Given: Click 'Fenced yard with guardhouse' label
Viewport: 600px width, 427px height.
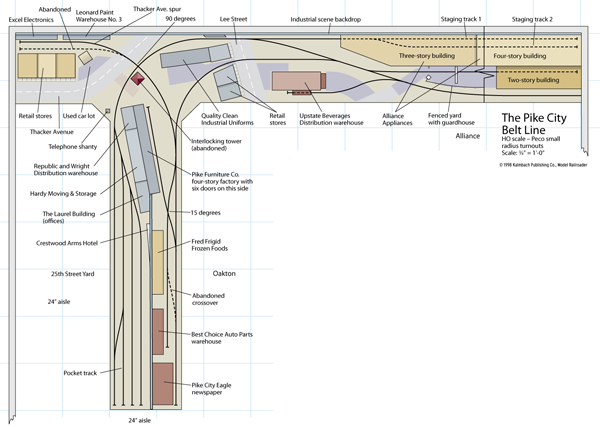Looking at the screenshot, I should [451, 119].
